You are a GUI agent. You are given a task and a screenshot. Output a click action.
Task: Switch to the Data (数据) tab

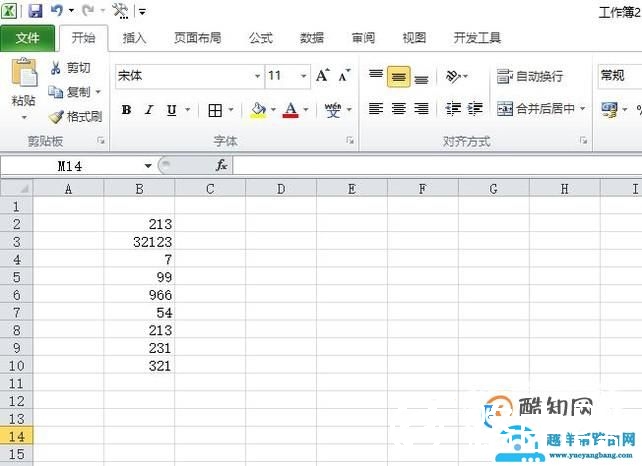point(312,38)
